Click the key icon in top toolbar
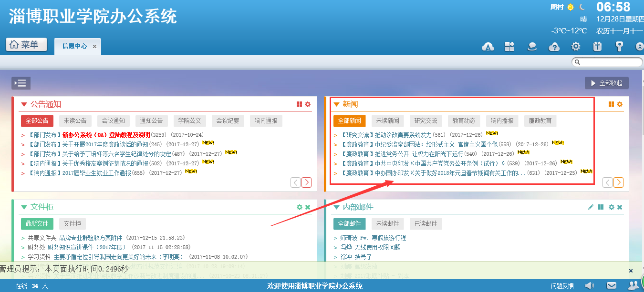The height and width of the screenshot is (292, 644). click(619, 46)
